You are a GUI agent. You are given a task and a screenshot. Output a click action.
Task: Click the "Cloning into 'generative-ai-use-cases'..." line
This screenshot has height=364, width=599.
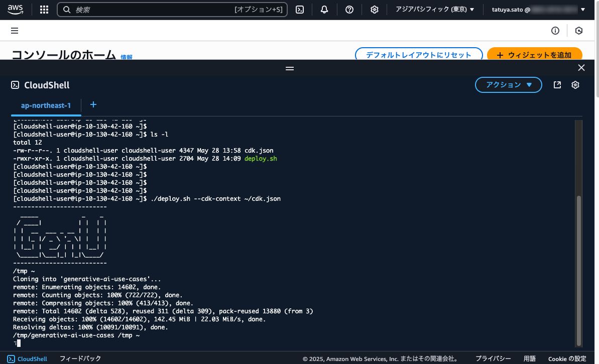(87, 279)
